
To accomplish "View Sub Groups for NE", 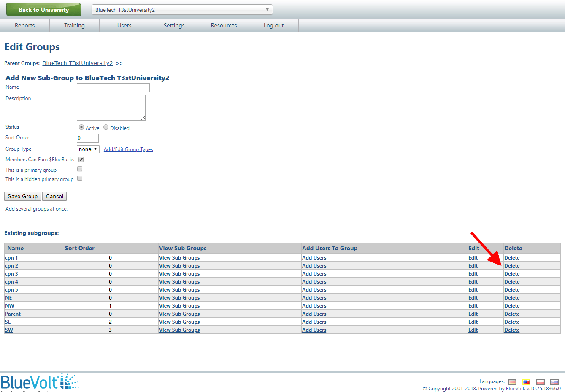I will 179,298.
